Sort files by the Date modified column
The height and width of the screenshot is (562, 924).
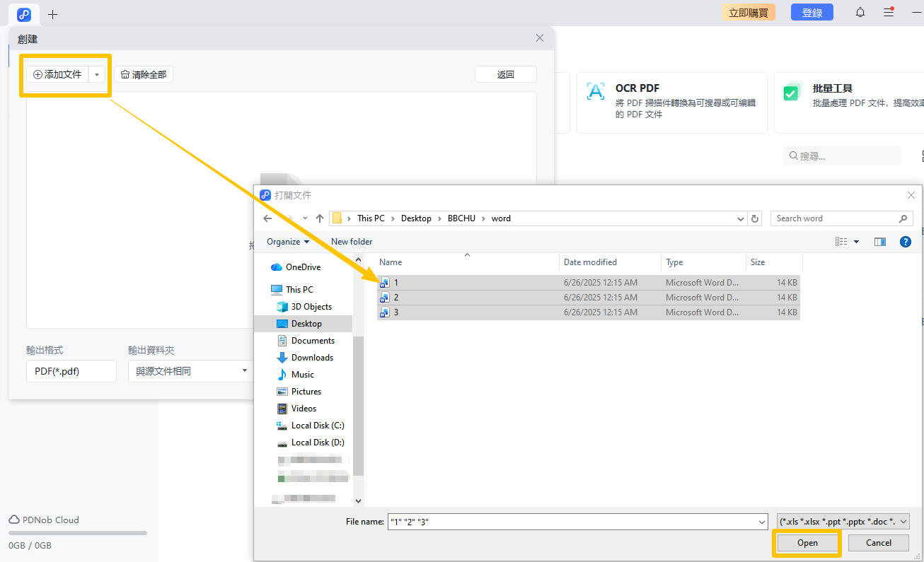[x=590, y=262]
